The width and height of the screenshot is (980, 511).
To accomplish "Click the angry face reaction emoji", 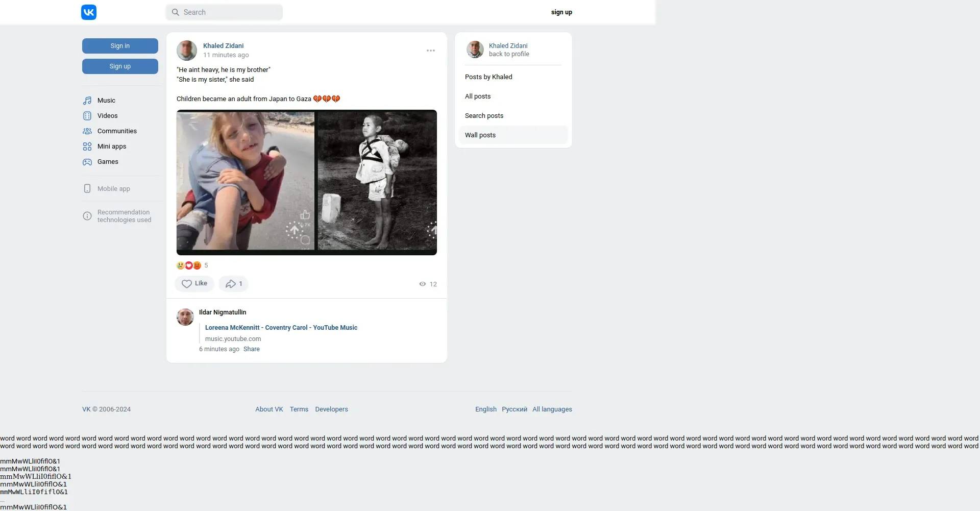I will tap(197, 265).
